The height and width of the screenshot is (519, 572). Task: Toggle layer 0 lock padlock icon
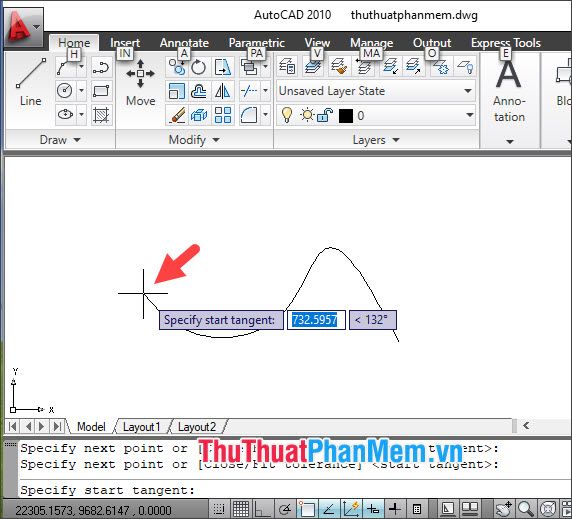(x=325, y=115)
